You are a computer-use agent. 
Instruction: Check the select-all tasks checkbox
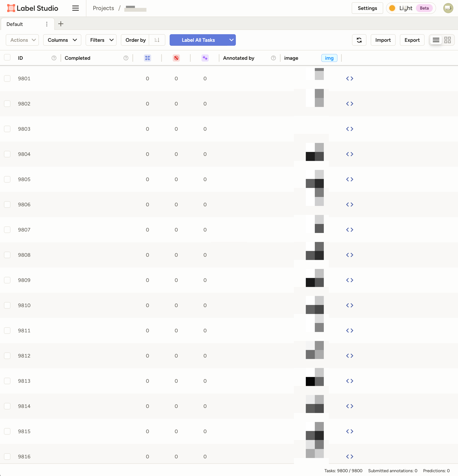pos(7,58)
